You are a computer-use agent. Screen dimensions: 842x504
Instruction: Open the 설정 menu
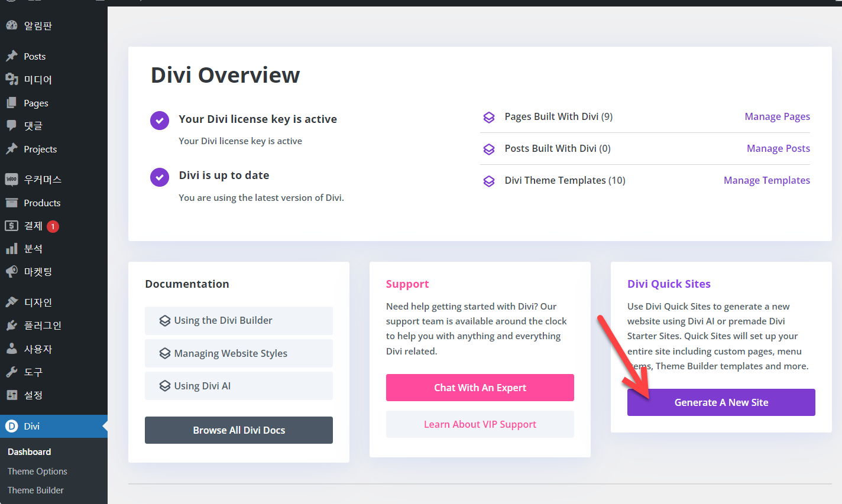click(x=54, y=395)
